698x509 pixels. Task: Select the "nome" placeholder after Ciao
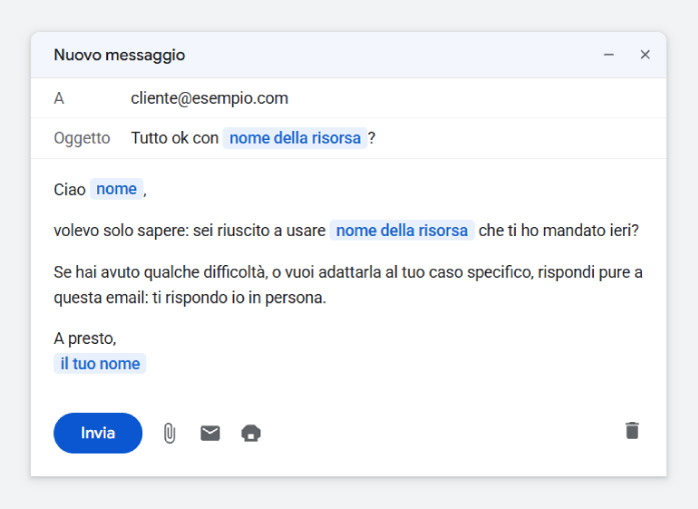[117, 189]
